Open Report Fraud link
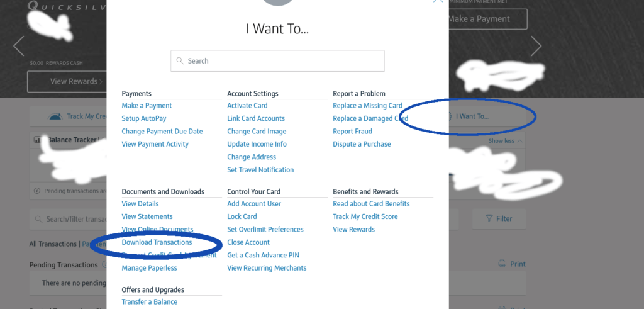Image resolution: width=644 pixels, height=309 pixels. point(352,132)
